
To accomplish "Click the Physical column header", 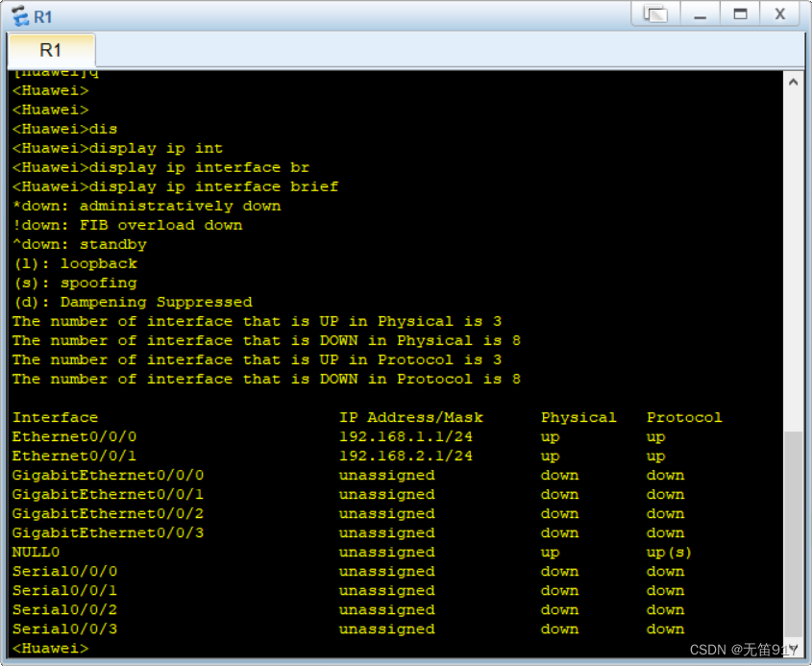I will coord(578,418).
